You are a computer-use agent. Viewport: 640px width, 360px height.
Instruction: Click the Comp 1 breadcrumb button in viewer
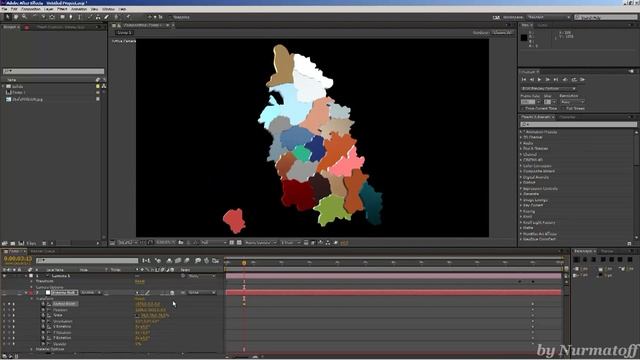pyautogui.click(x=124, y=33)
